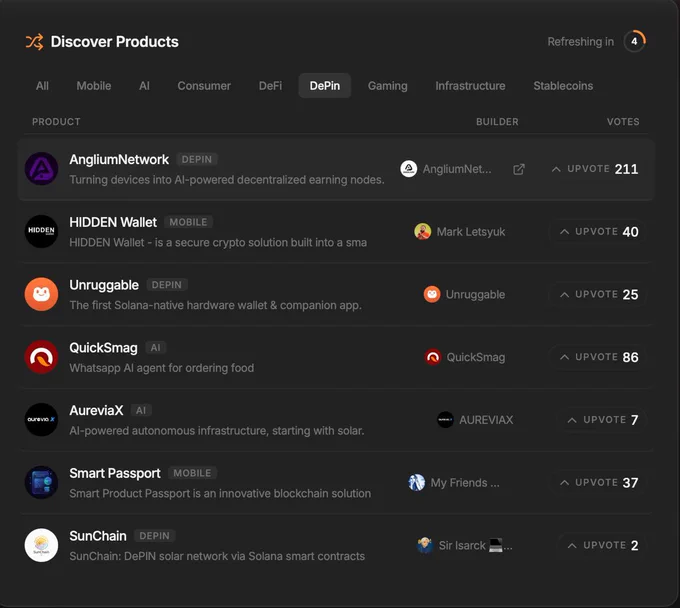Screen dimensions: 680x608
Task: Open the Smart Passport product title
Action: click(115, 473)
